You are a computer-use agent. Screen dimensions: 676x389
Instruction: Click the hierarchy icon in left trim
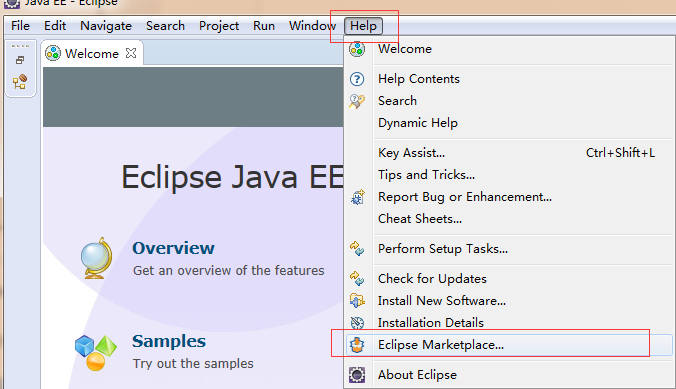(x=20, y=82)
